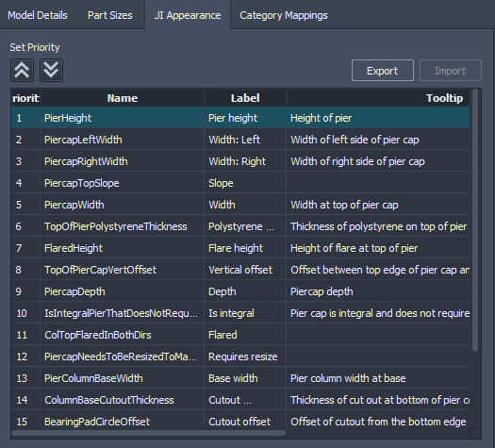This screenshot has height=448, width=495.
Task: Select the Category Mappings tab
Action: click(284, 15)
